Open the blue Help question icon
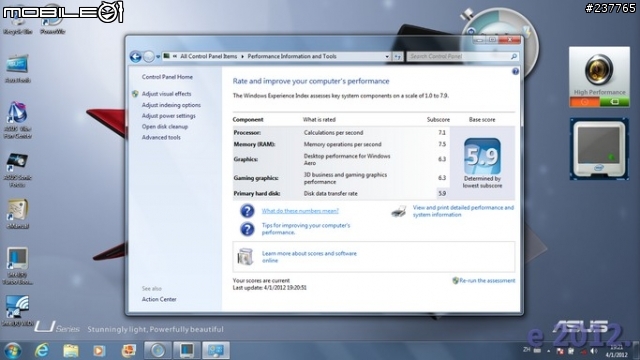640x360 pixels. (515, 71)
